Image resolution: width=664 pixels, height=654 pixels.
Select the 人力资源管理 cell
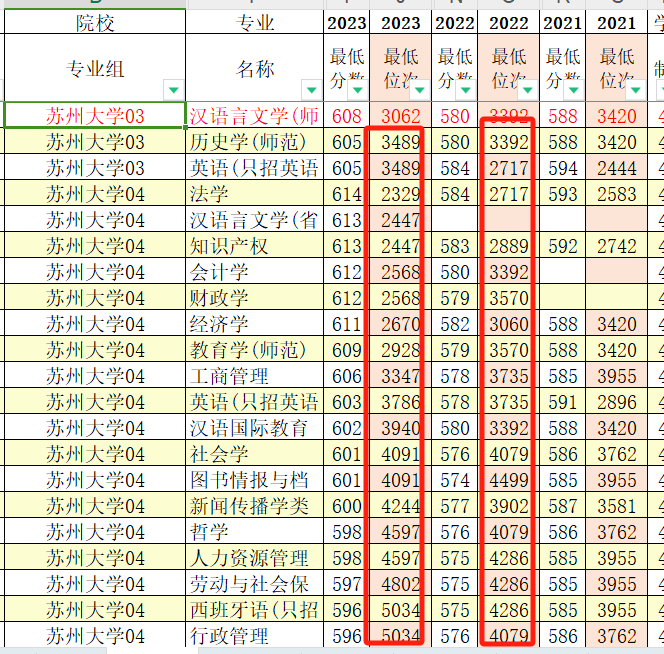coord(255,558)
